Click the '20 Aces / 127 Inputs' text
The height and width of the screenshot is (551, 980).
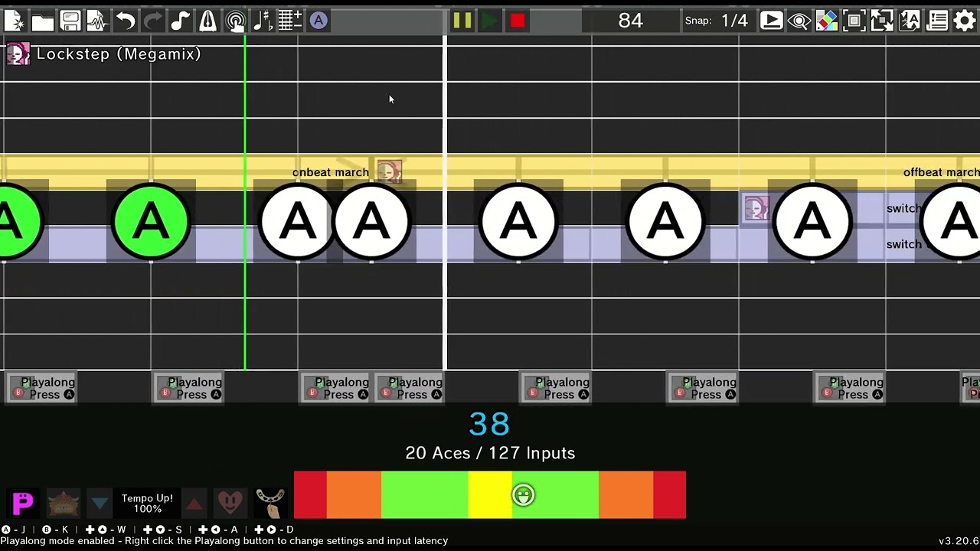point(490,453)
